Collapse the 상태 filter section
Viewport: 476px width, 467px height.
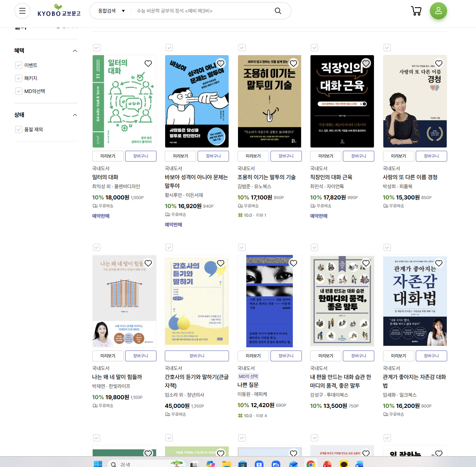75,115
